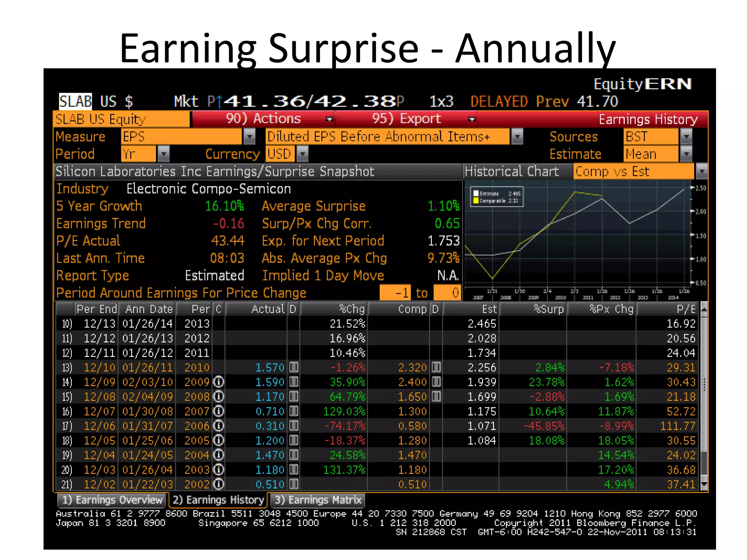Image resolution: width=747 pixels, height=560 pixels.
Task: Click the %Px Chg column header
Action: [602, 309]
